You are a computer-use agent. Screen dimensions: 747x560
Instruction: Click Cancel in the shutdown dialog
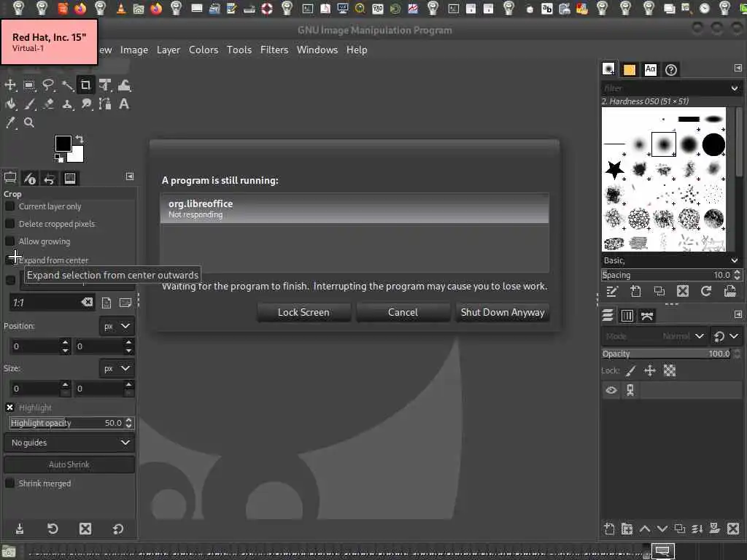tap(403, 312)
